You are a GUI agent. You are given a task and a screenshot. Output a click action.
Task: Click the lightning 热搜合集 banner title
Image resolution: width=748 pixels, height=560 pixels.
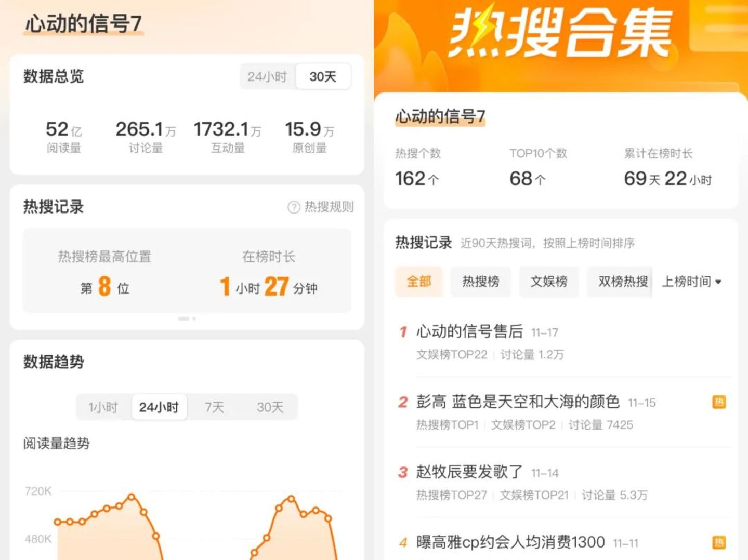point(560,34)
